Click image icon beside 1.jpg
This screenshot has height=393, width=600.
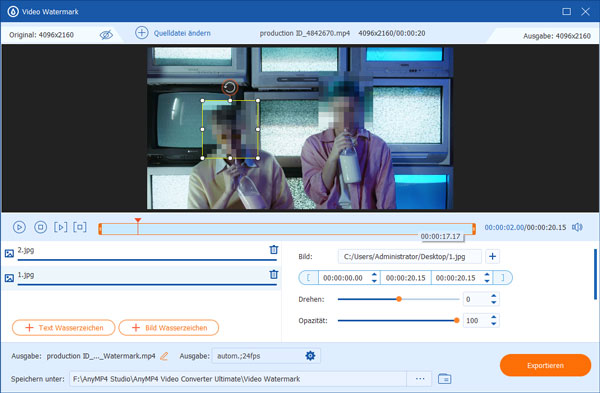point(9,278)
